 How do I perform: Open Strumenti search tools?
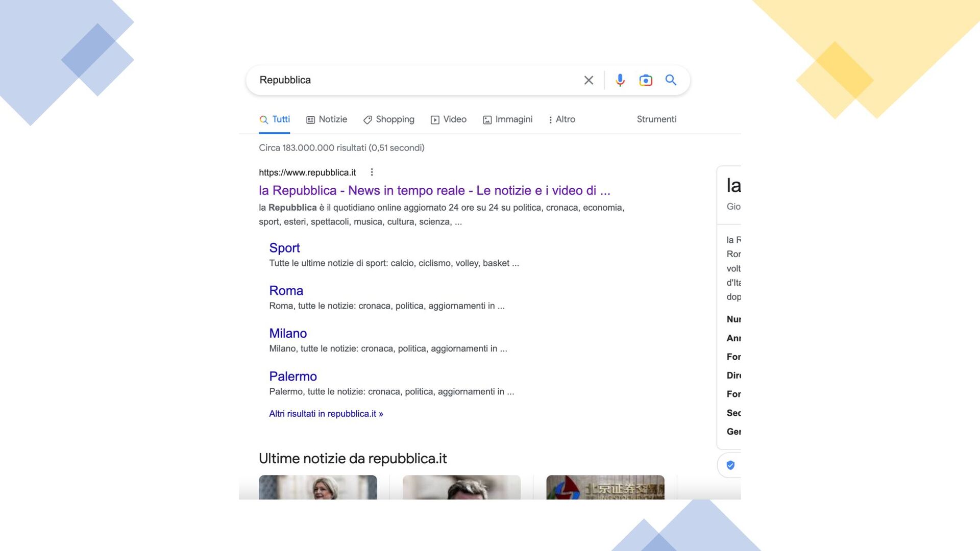pos(656,119)
